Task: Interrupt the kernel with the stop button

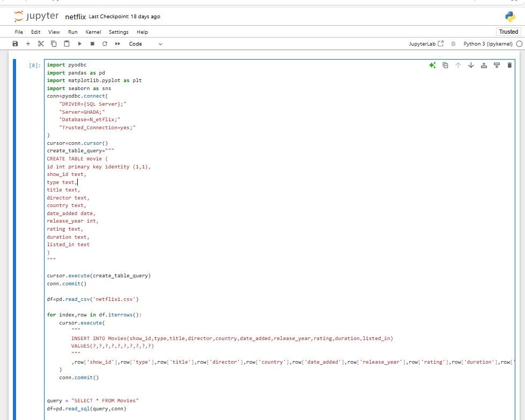Action: pos(92,43)
